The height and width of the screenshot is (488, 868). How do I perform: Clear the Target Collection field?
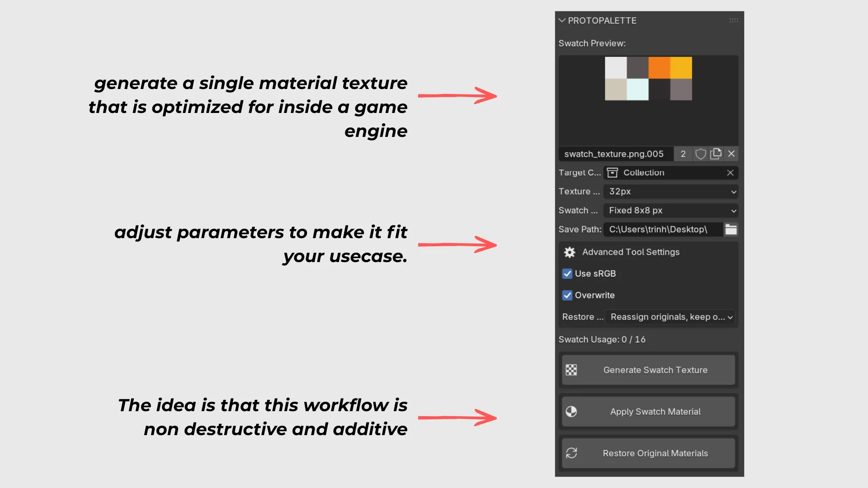(x=730, y=173)
